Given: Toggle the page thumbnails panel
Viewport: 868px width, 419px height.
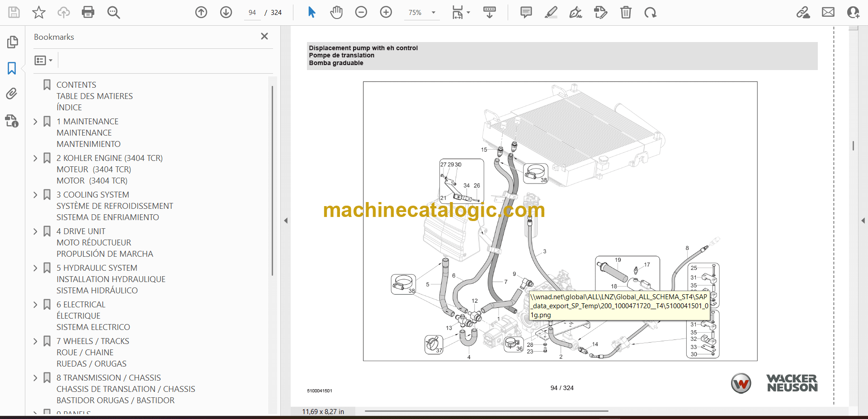Looking at the screenshot, I should point(12,42).
